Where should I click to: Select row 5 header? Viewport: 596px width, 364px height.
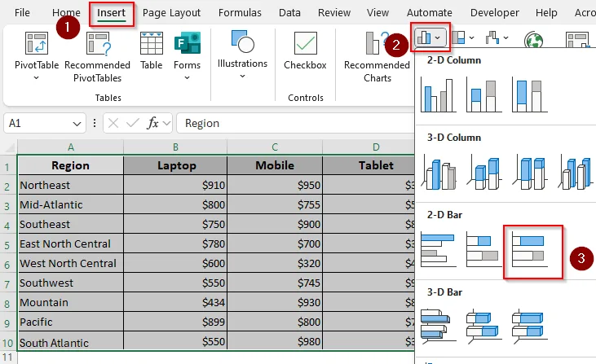pyautogui.click(x=7, y=245)
